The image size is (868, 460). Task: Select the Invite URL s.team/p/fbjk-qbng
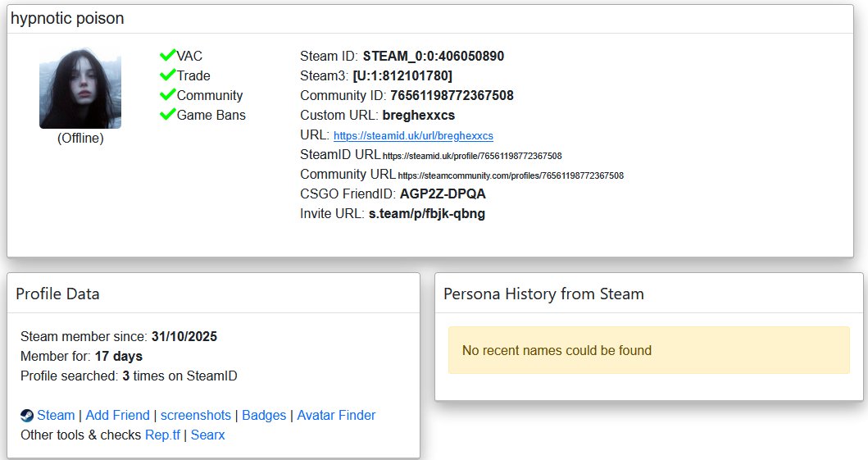click(x=427, y=214)
